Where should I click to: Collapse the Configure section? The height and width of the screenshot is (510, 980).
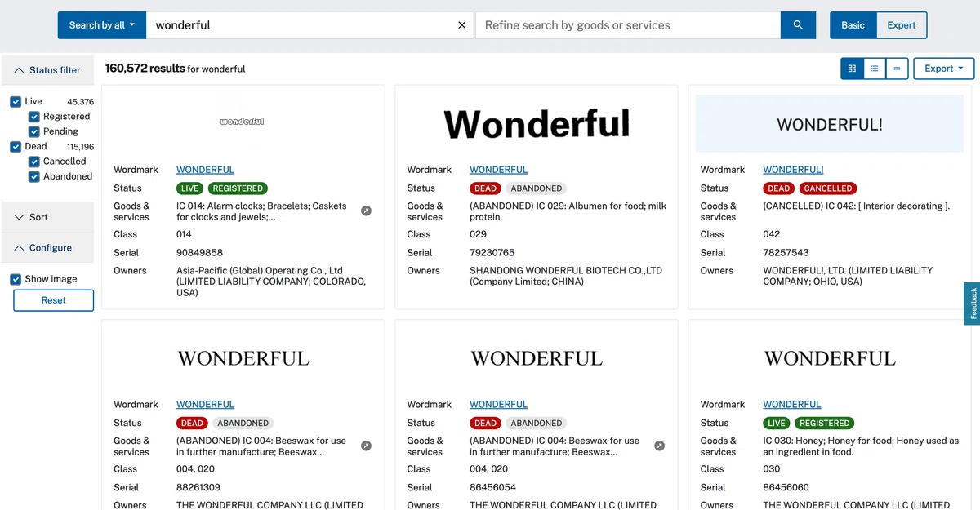(47, 248)
